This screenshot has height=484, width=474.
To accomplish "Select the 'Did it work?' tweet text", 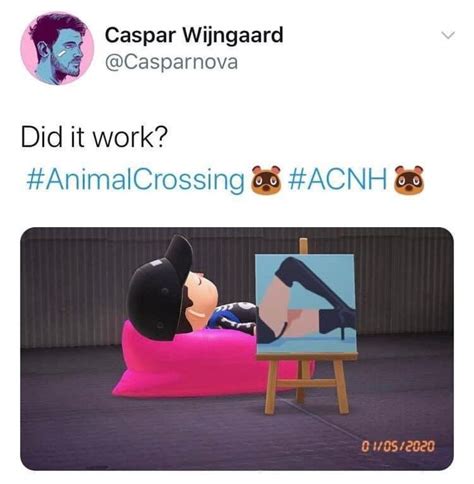I will pos(94,137).
